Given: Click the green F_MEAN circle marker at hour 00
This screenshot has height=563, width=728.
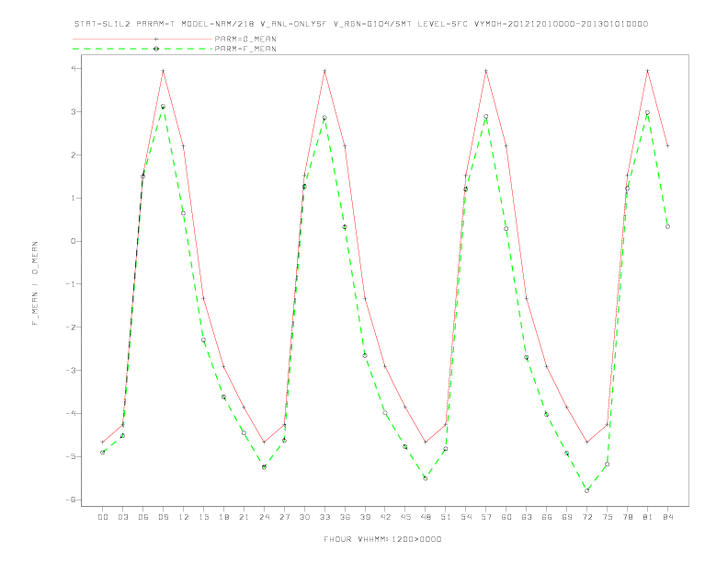Looking at the screenshot, I should coord(103,452).
